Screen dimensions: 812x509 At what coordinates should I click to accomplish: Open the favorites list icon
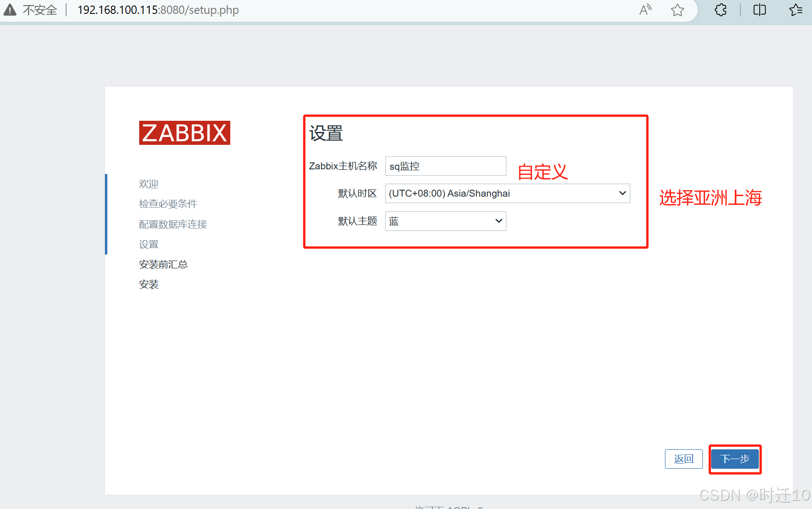796,10
